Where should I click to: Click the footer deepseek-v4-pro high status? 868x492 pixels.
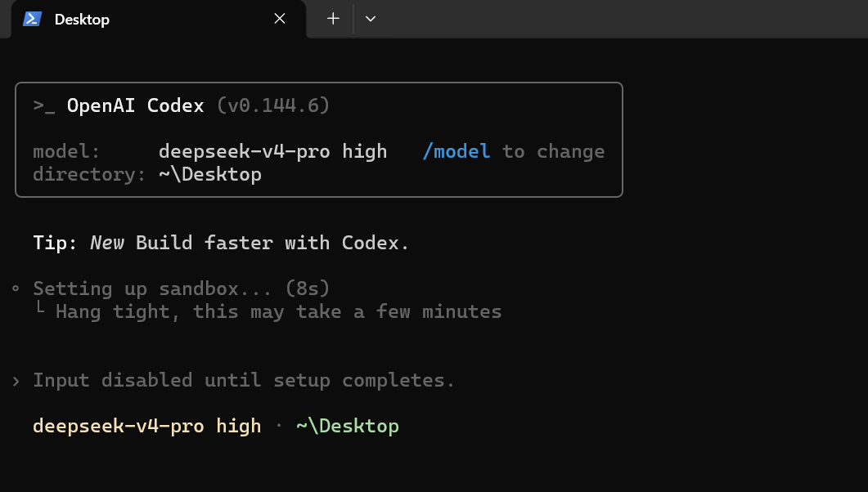(146, 427)
